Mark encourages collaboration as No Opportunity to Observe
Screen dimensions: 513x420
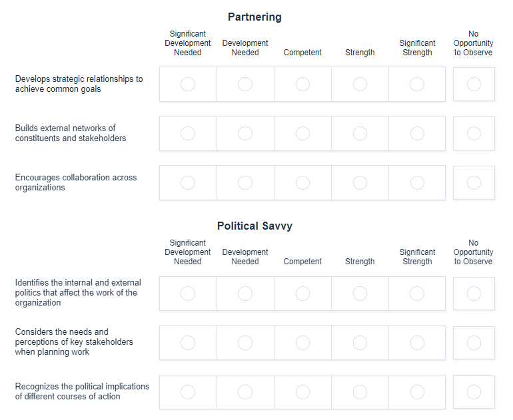coord(474,182)
